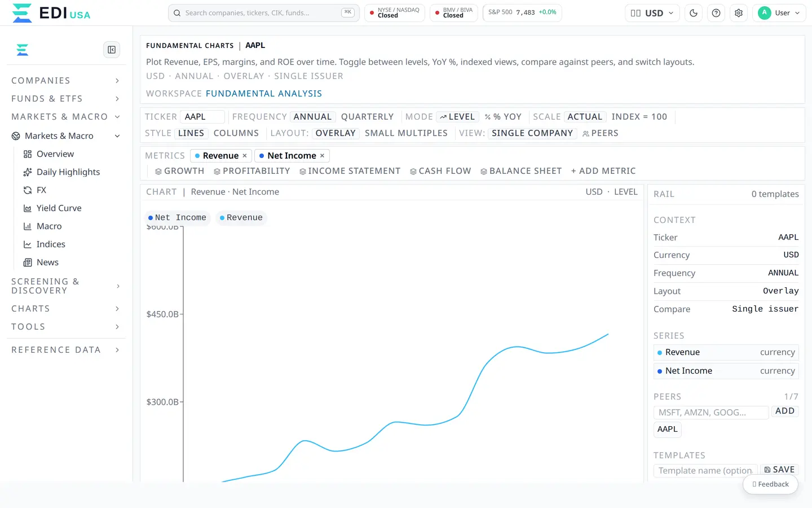Click the AAPL peer chip
Screen dimensions: 812x508
(x=668, y=430)
